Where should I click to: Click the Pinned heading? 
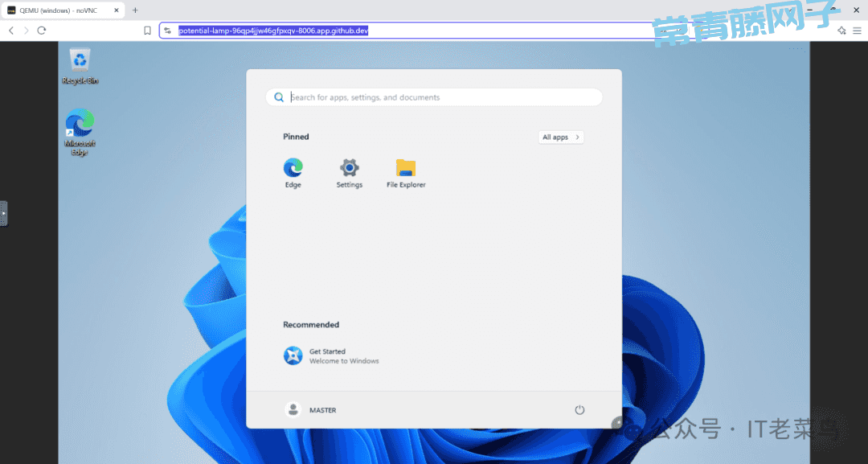[296, 137]
